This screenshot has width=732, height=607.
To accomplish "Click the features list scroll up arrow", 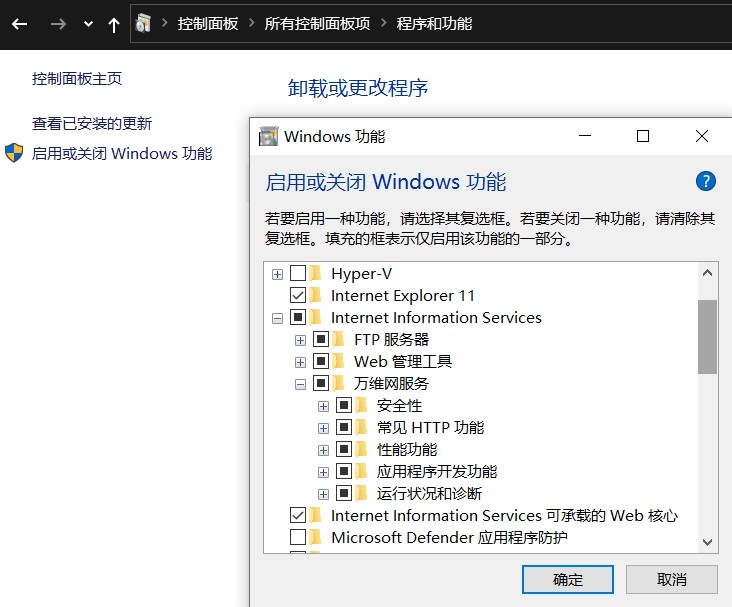I will [x=707, y=273].
